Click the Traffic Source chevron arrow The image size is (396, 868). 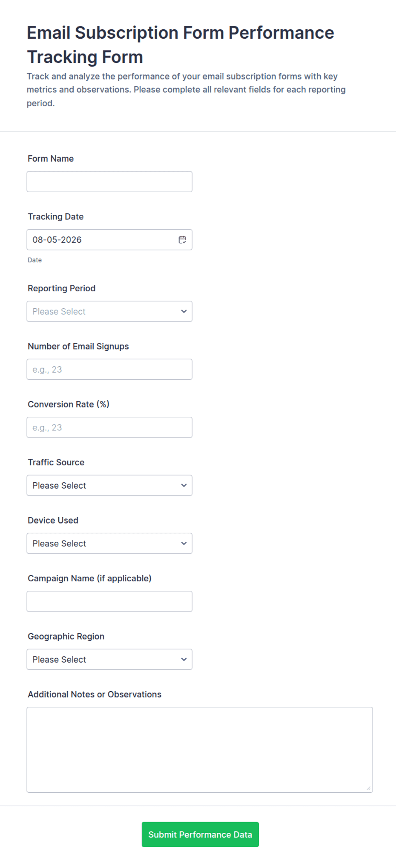tap(184, 485)
